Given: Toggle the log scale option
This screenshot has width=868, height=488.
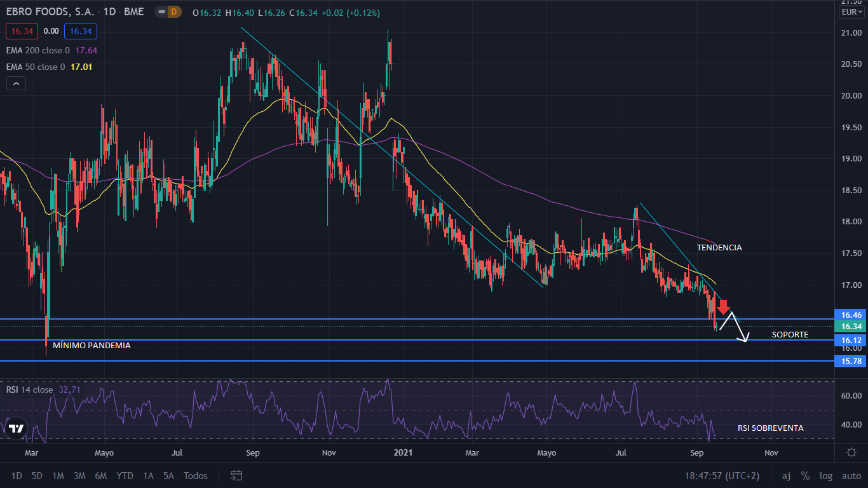Looking at the screenshot, I should (826, 475).
